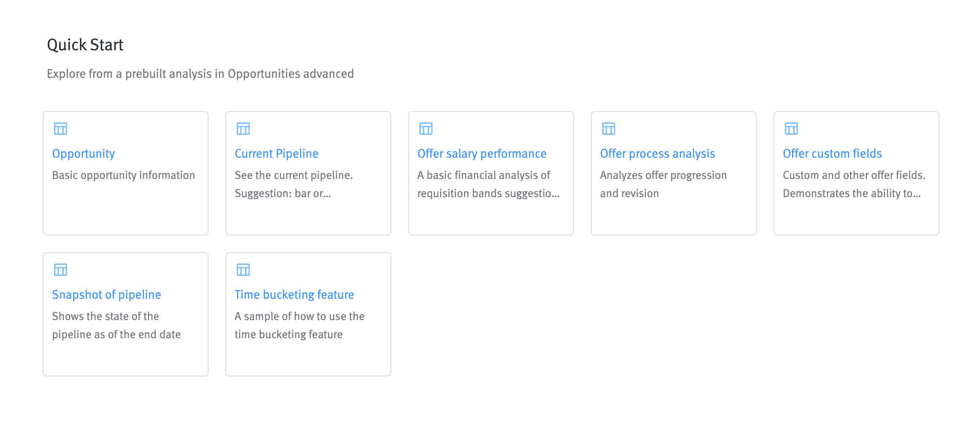The width and height of the screenshot is (980, 444).
Task: Click table icon above Offer custom fields
Action: coord(792,129)
